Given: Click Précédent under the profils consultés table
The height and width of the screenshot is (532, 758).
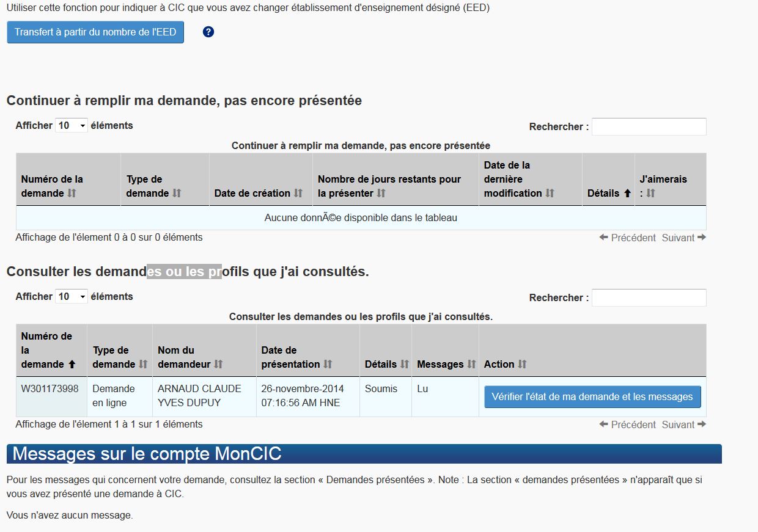Looking at the screenshot, I should click(x=628, y=425).
